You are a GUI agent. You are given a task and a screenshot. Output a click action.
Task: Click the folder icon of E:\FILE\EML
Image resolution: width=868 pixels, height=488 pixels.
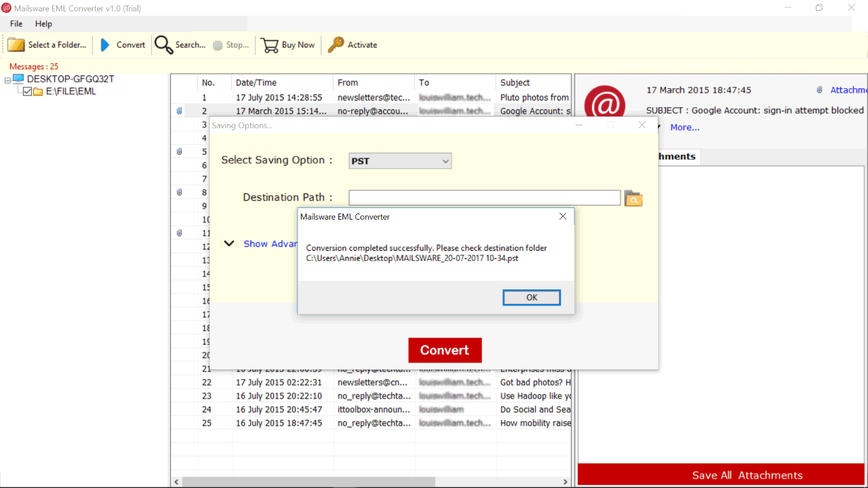click(x=38, y=91)
